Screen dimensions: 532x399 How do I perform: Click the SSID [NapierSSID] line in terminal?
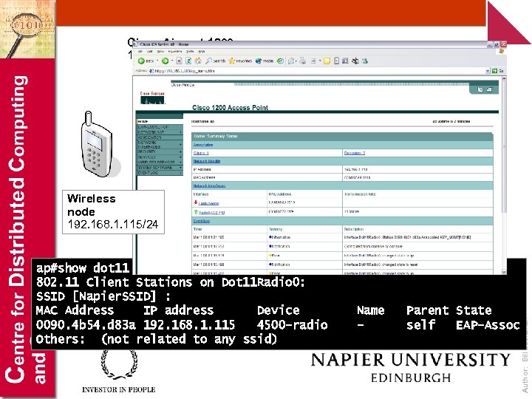point(103,296)
